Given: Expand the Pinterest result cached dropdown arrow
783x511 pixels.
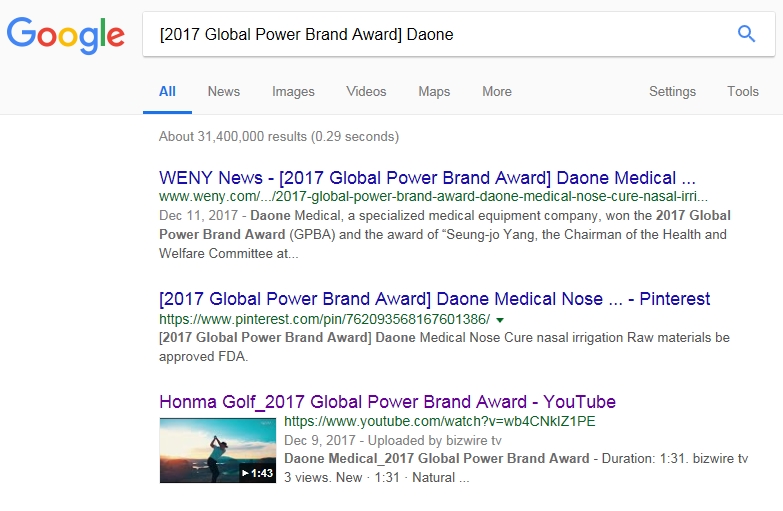Looking at the screenshot, I should tap(500, 320).
